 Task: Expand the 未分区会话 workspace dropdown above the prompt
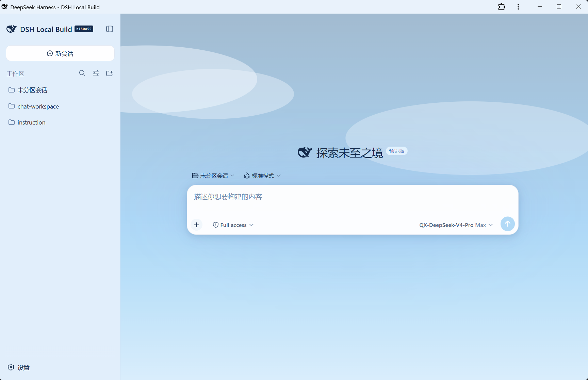pyautogui.click(x=213, y=176)
